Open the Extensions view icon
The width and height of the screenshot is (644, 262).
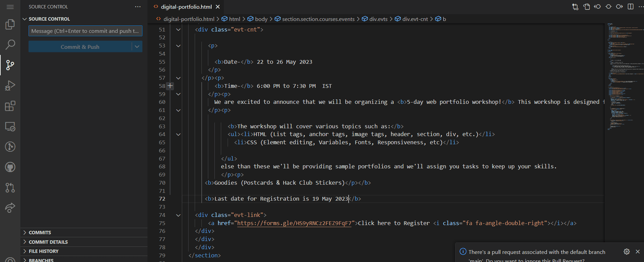point(10,106)
